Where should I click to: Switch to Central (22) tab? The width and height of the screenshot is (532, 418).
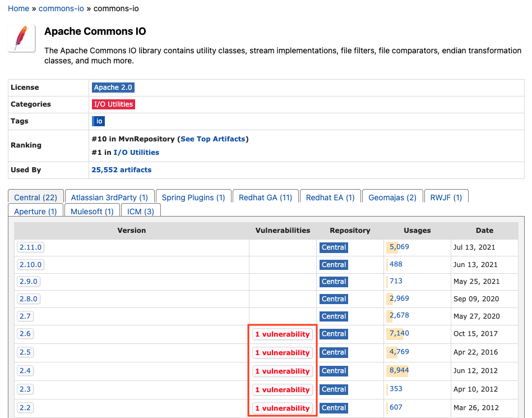point(36,197)
